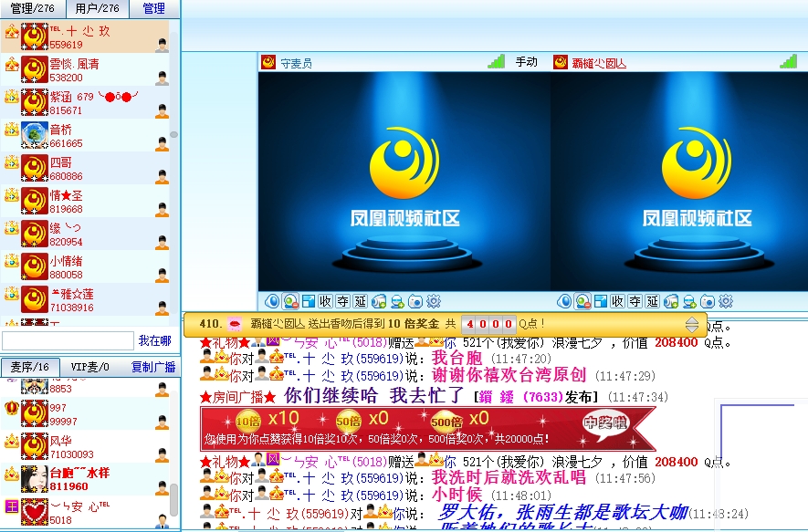Click the 夺 button under 霸槌尐囡亾 video
Image resolution: width=808 pixels, height=532 pixels.
[x=635, y=301]
